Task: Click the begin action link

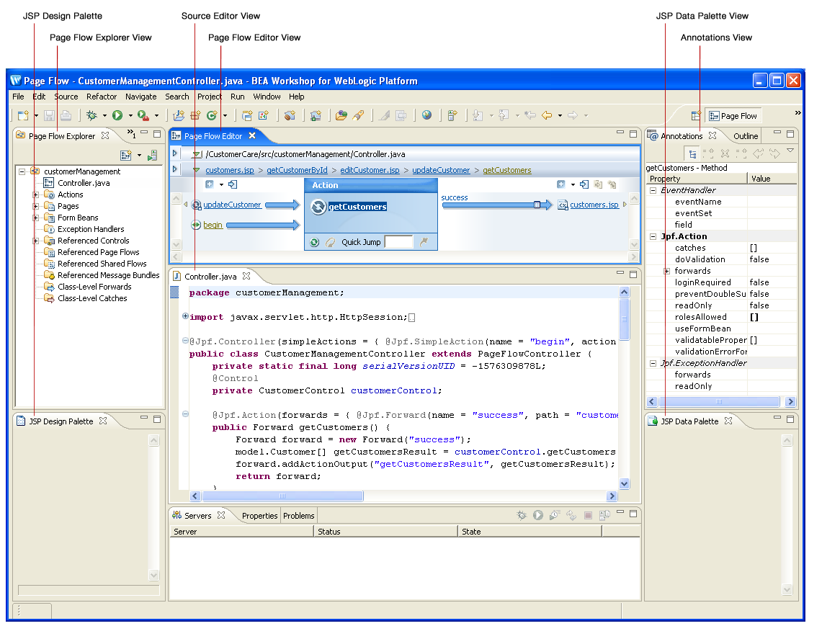Action: [x=213, y=225]
